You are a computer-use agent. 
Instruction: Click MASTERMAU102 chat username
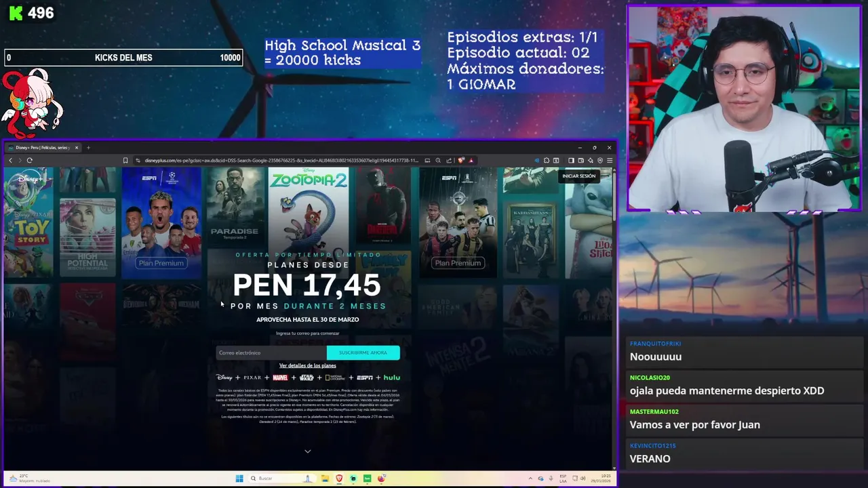click(x=654, y=411)
